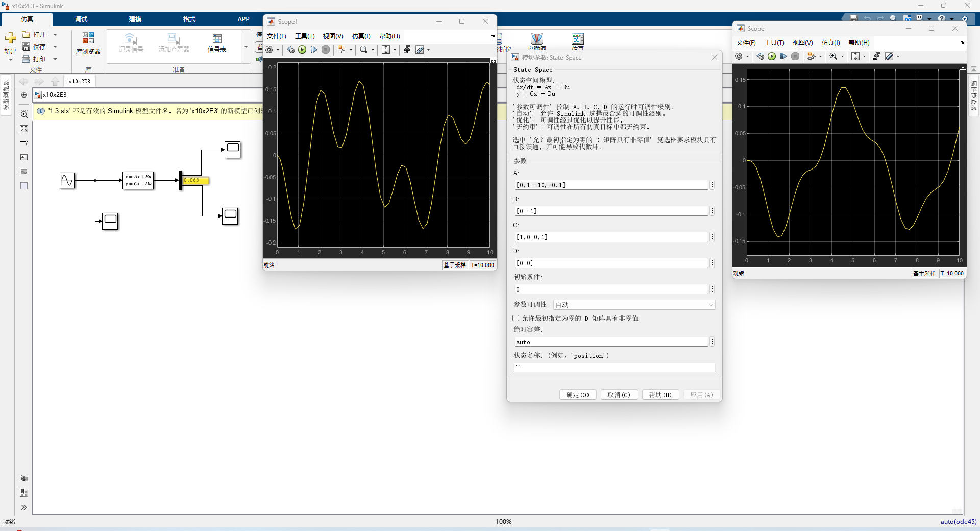Switch to the Modeling (建模) ribbon tab
This screenshot has height=531, width=980.
135,19
